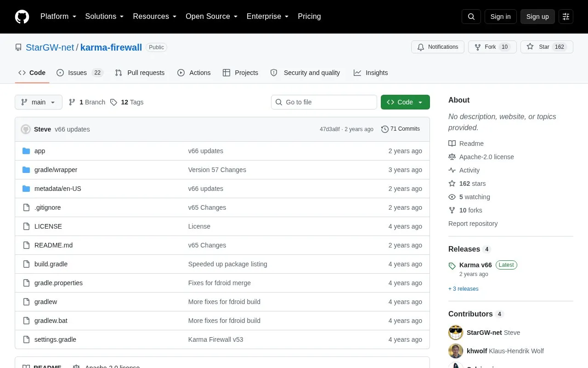The height and width of the screenshot is (368, 588).
Task: Open the Security and quality tab
Action: point(305,73)
